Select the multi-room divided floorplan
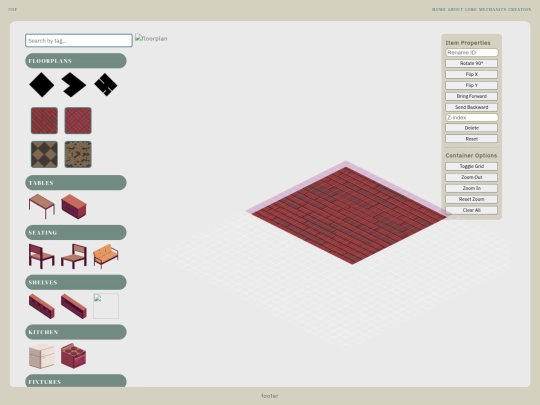This screenshot has width=540, height=405. click(x=106, y=85)
